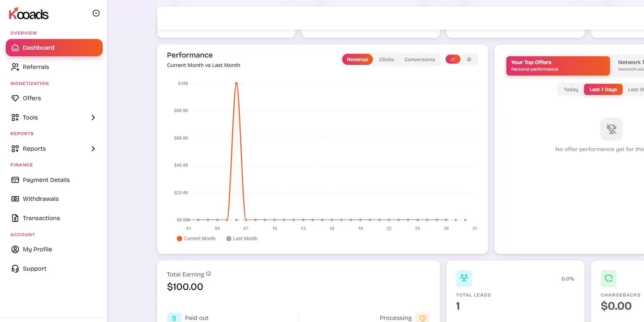Toggle the Current Month legend series

196,239
